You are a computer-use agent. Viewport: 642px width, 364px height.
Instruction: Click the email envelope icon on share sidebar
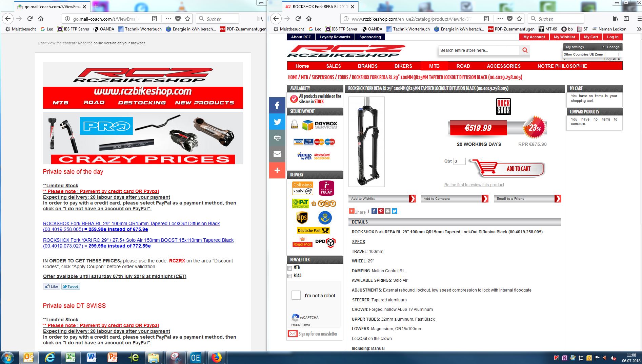point(277,154)
